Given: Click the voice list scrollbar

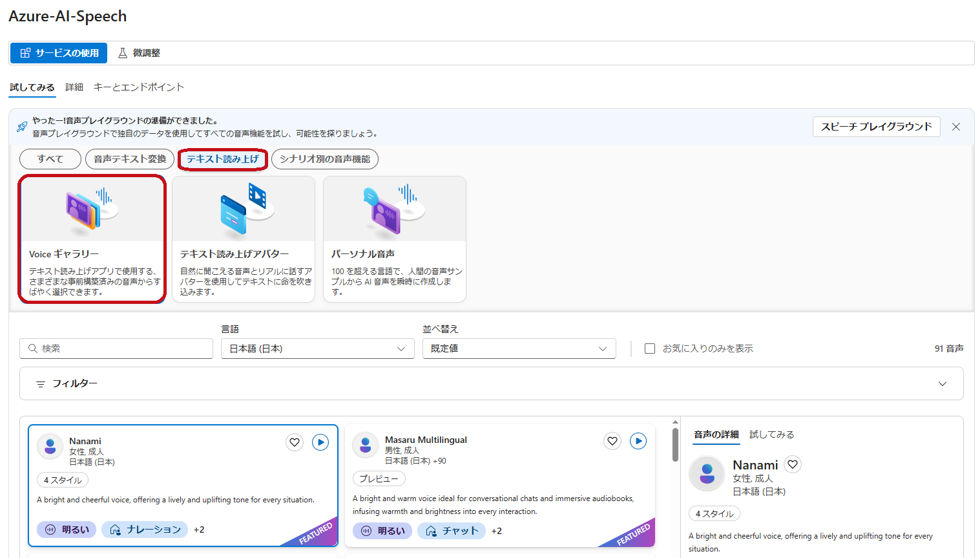Looking at the screenshot, I should [675, 445].
